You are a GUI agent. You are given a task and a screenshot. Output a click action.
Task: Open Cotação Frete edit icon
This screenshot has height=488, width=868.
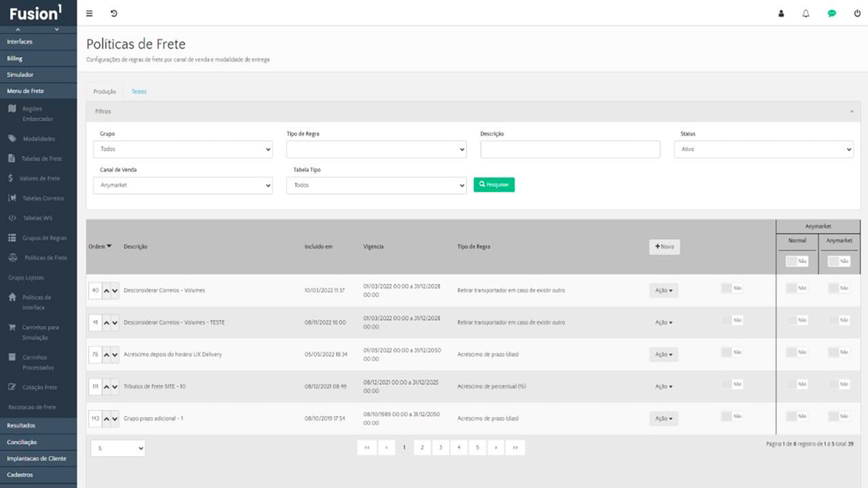[x=12, y=387]
